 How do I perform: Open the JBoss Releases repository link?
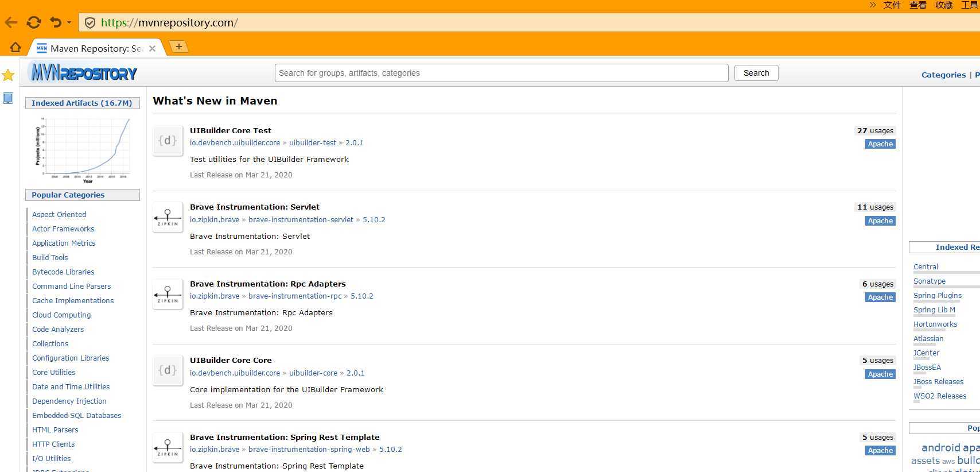tap(938, 382)
